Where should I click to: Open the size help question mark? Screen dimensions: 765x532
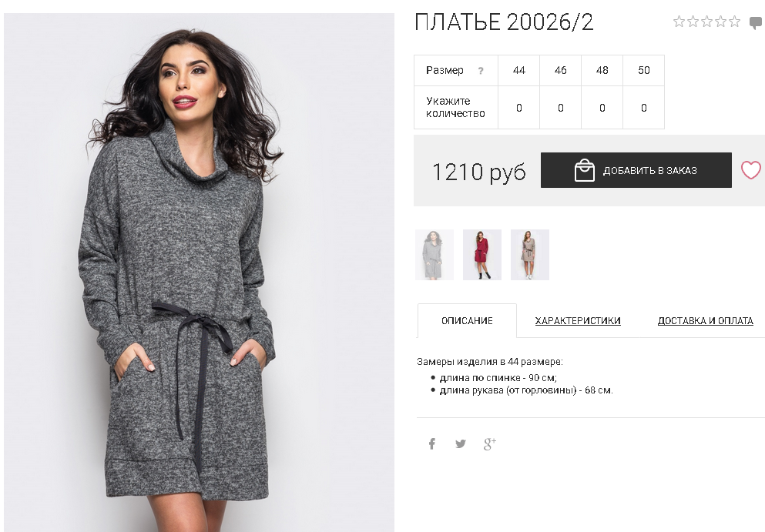click(481, 71)
